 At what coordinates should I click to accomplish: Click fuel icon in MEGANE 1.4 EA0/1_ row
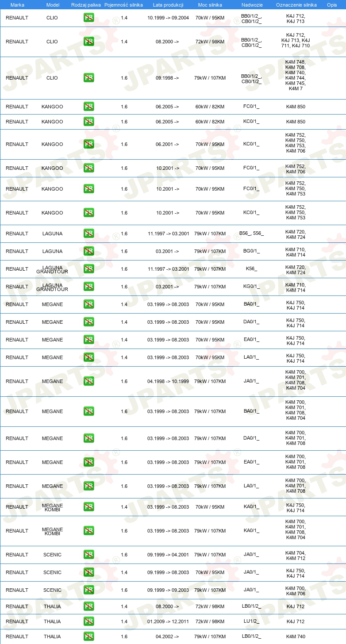(88, 340)
